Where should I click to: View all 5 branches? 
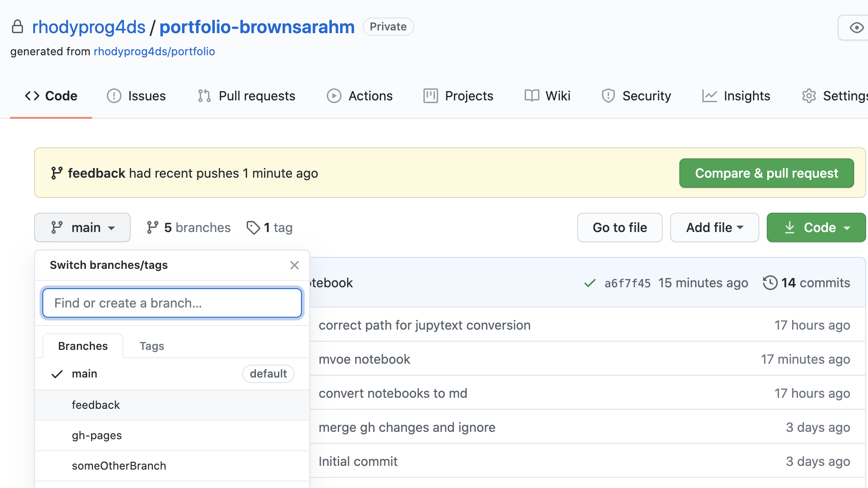(x=188, y=227)
